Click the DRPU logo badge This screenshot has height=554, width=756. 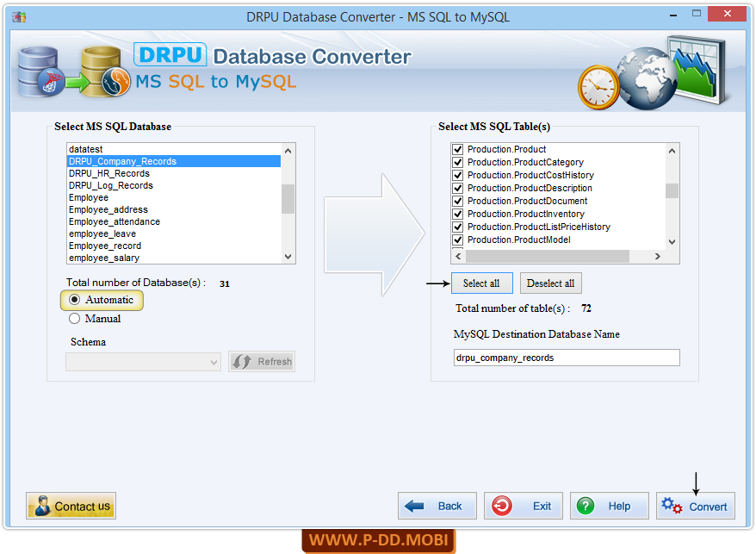coord(170,54)
